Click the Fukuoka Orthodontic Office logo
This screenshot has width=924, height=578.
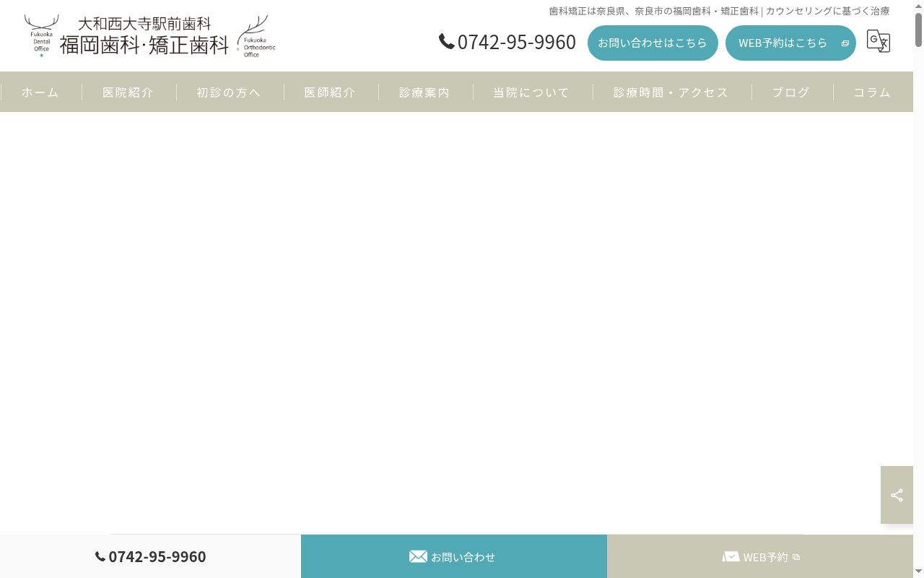256,36
